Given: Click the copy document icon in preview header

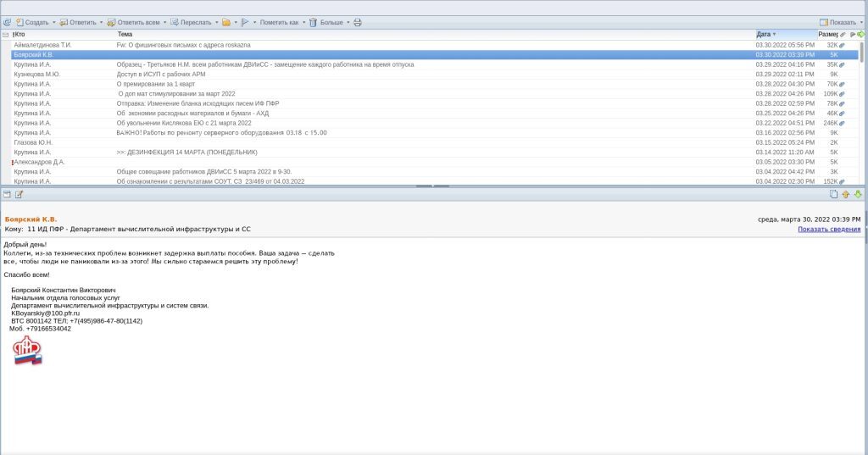Looking at the screenshot, I should (833, 194).
